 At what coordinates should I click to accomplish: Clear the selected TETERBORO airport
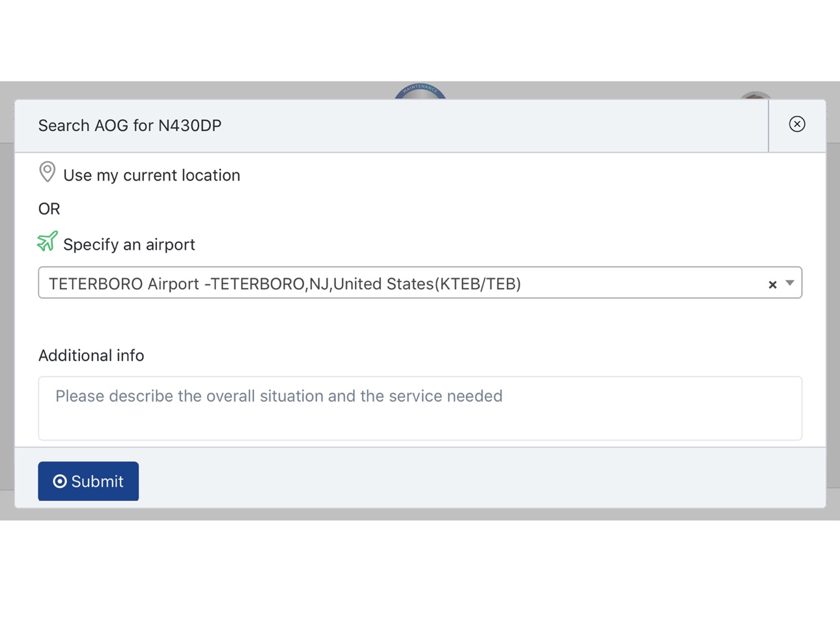(772, 285)
